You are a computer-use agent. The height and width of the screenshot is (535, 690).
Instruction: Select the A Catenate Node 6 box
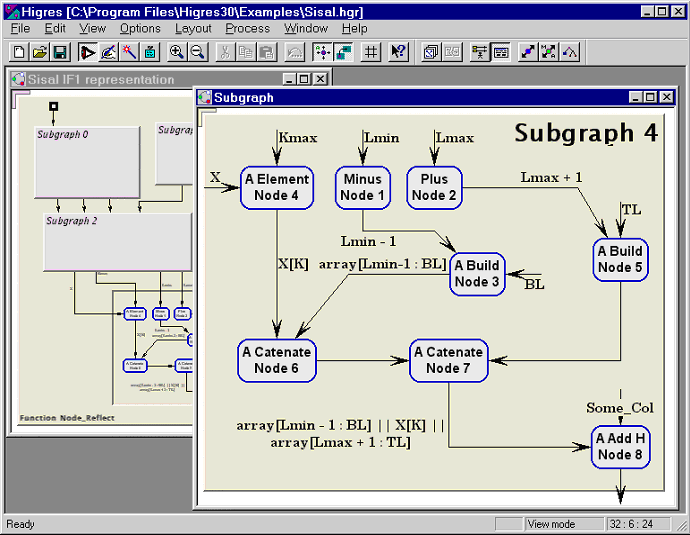pyautogui.click(x=277, y=360)
